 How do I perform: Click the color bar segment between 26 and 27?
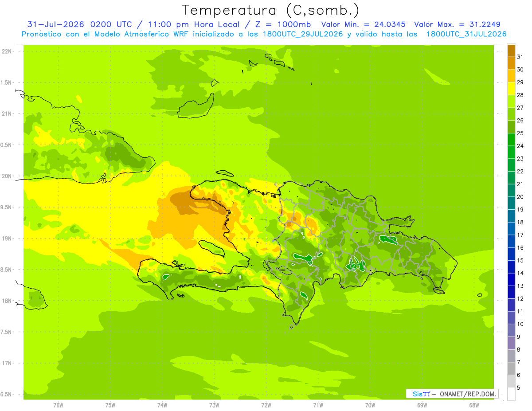pos(511,114)
